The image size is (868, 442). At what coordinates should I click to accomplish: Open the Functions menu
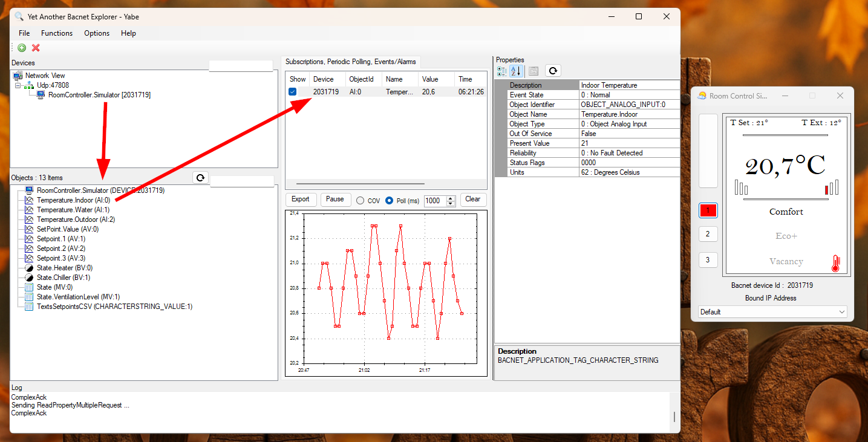tap(56, 33)
